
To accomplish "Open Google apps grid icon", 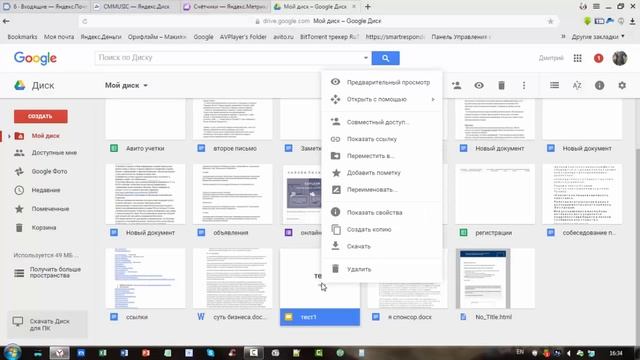I will 577,58.
